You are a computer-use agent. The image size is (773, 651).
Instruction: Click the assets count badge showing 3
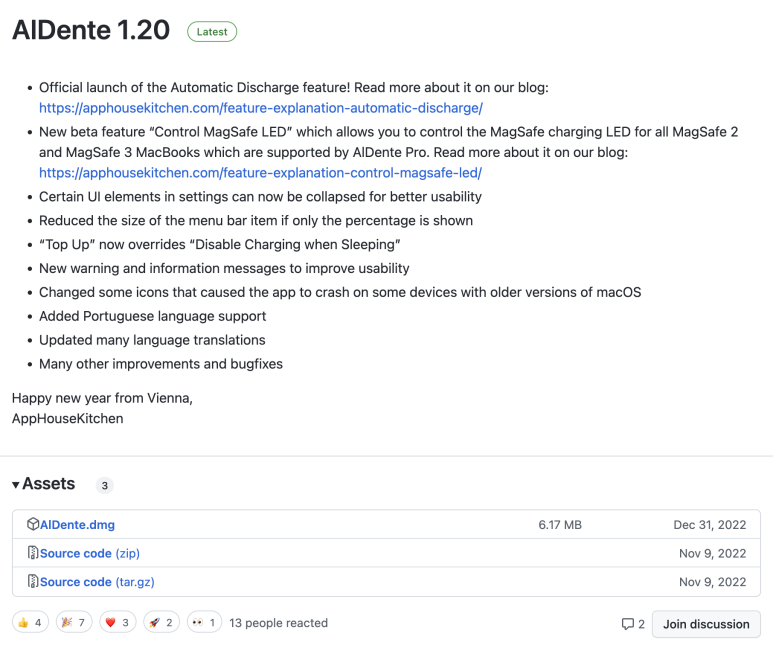(105, 485)
